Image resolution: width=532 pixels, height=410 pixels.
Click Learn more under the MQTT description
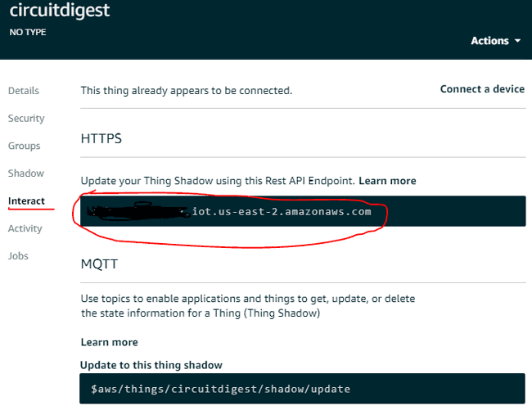109,342
